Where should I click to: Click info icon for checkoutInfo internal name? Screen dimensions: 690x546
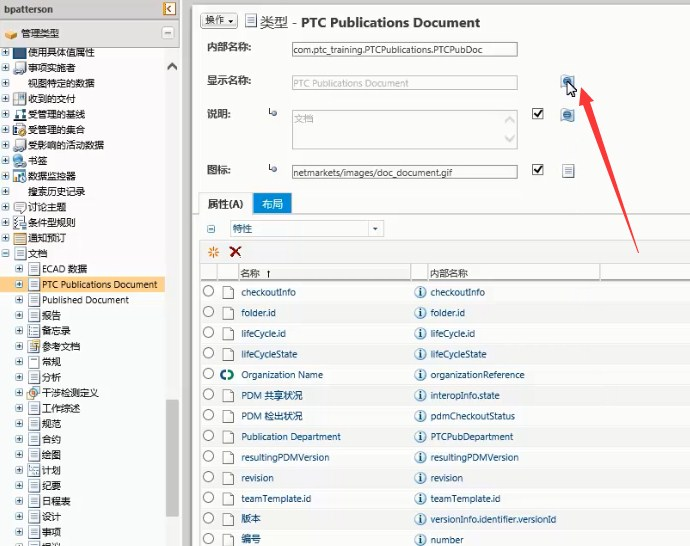pyautogui.click(x=420, y=292)
